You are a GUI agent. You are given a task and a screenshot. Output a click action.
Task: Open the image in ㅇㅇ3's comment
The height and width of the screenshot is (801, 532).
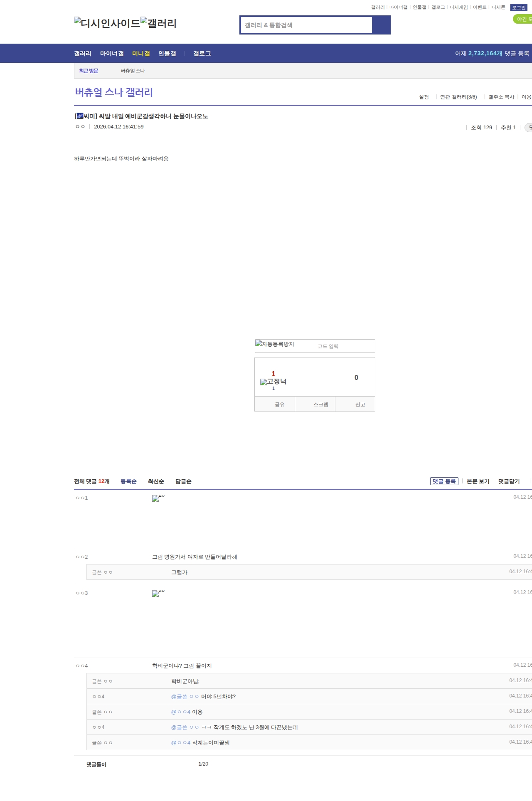(x=158, y=593)
